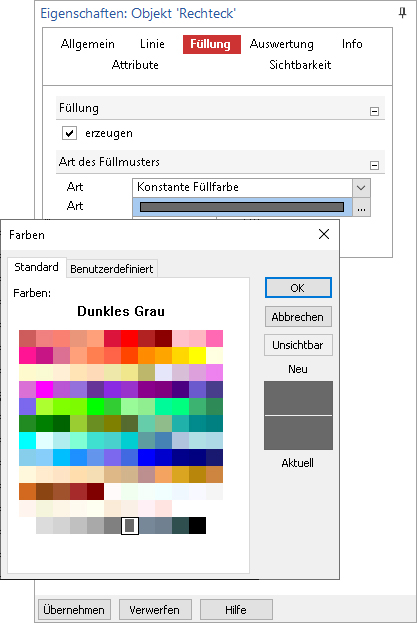Switch to Benutzerdefiniert color tab
This screenshot has width=417, height=623.
tap(112, 269)
